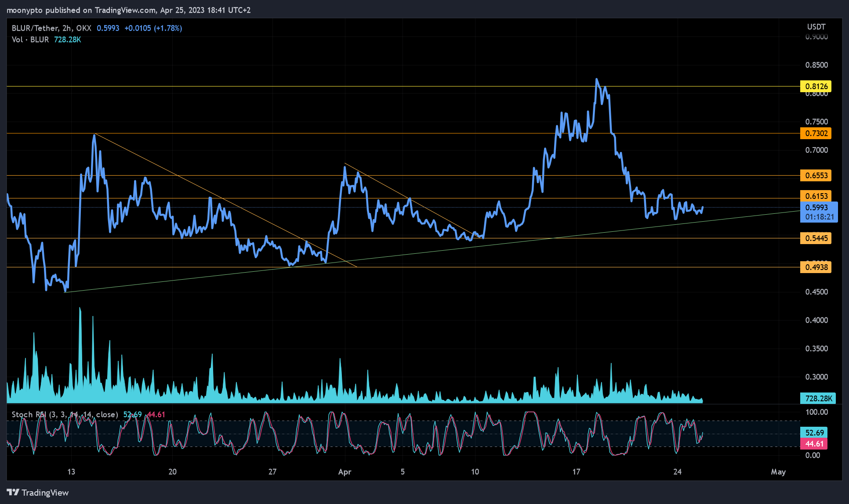Click the published on TradingView.com caption
The height and width of the screenshot is (504, 849).
101,10
